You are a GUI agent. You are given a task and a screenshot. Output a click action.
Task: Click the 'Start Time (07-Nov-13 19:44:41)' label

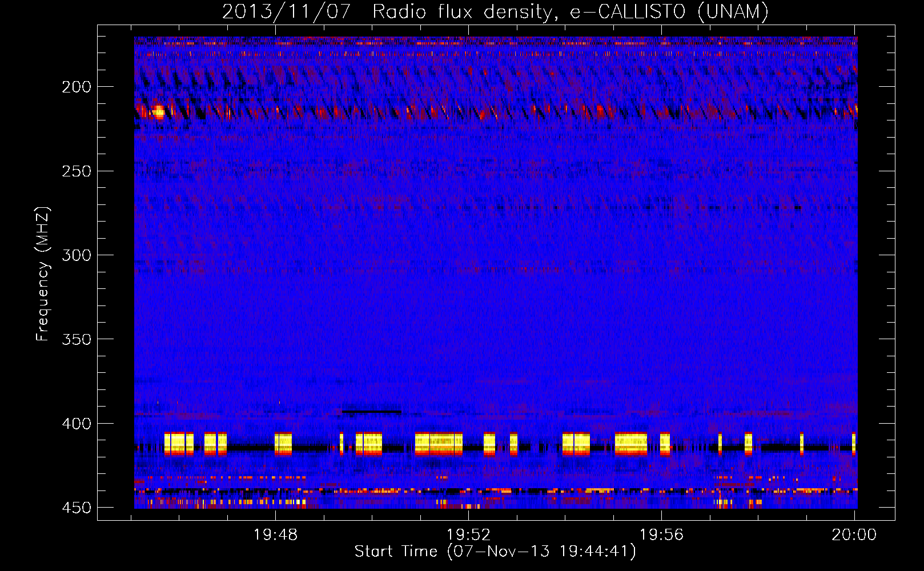pos(495,552)
